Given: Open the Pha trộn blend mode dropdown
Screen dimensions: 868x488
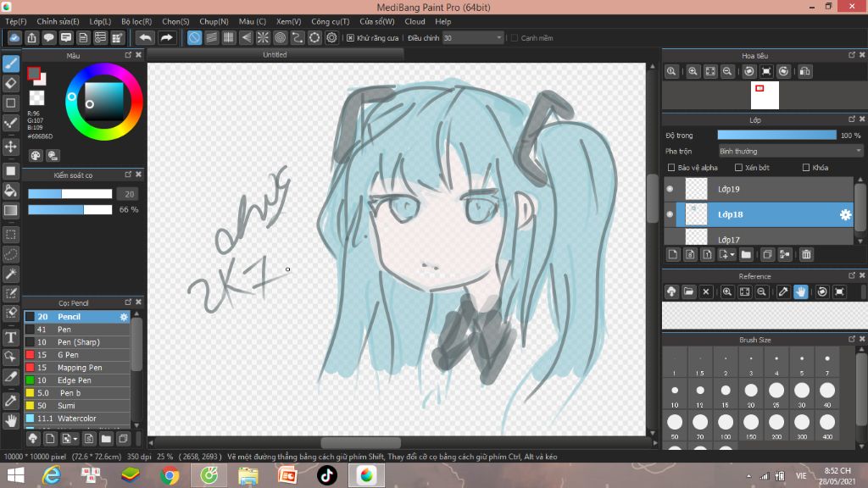Looking at the screenshot, I should point(791,151).
